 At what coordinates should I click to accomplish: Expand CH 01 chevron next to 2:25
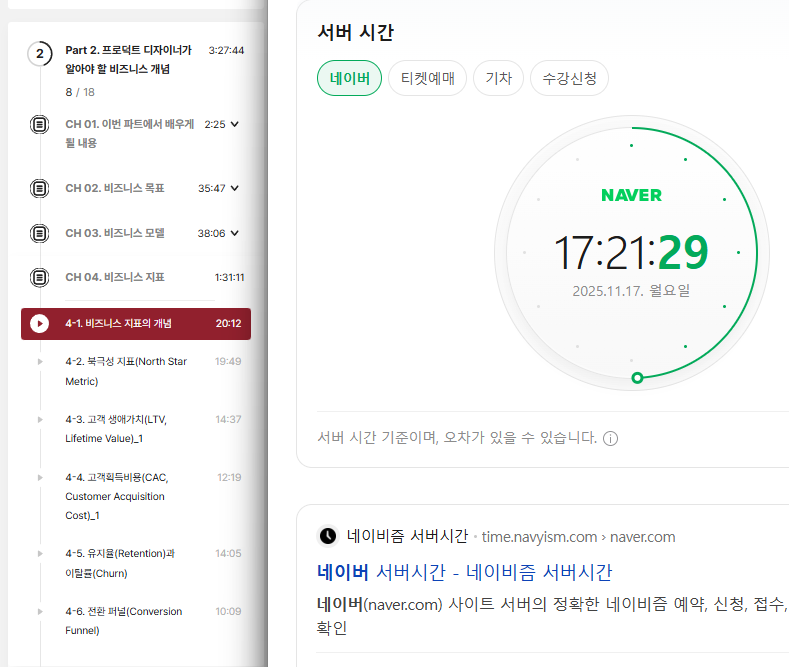point(234,124)
